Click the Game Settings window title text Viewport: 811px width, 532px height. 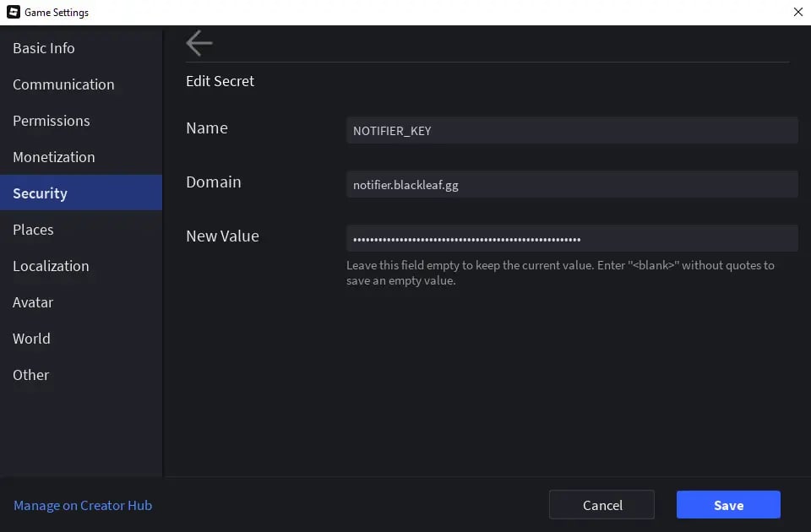[57, 13]
